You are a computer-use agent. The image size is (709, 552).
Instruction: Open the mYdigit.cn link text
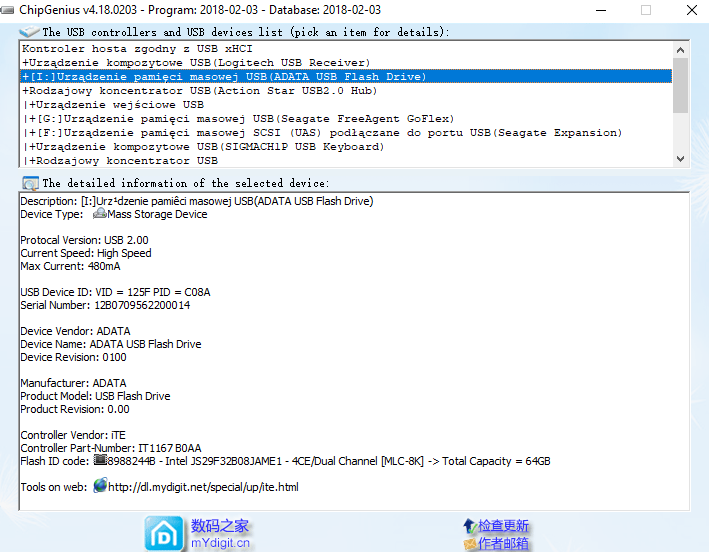point(220,543)
